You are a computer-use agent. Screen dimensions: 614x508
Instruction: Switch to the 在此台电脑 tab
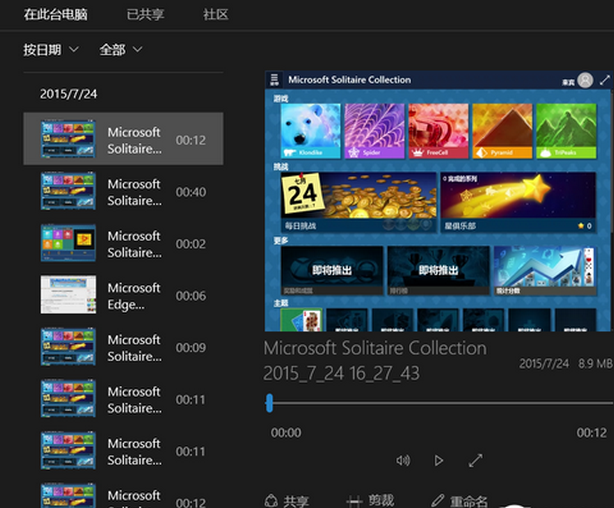(x=56, y=14)
